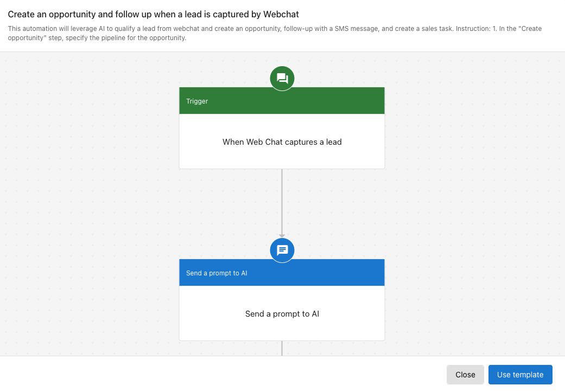Viewport: 565px width, 392px height.
Task: Click the 'Trigger' label text
Action: point(197,101)
